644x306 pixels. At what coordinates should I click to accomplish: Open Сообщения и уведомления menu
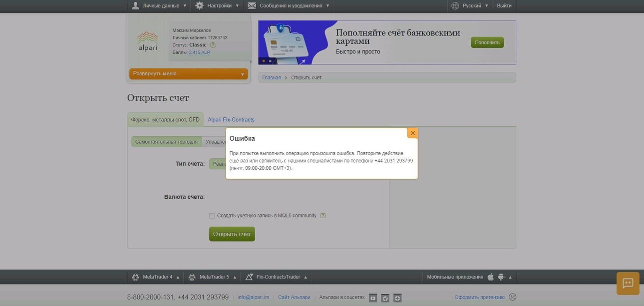pos(289,6)
